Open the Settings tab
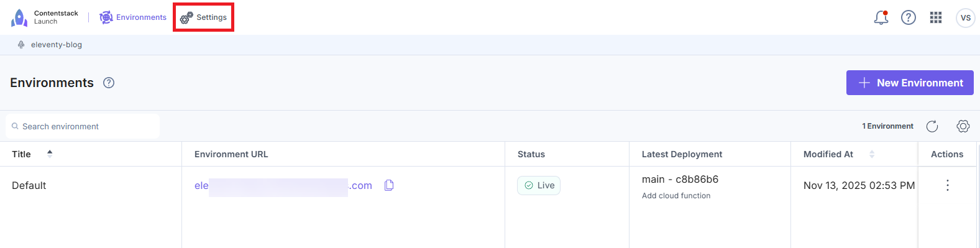 pos(203,17)
